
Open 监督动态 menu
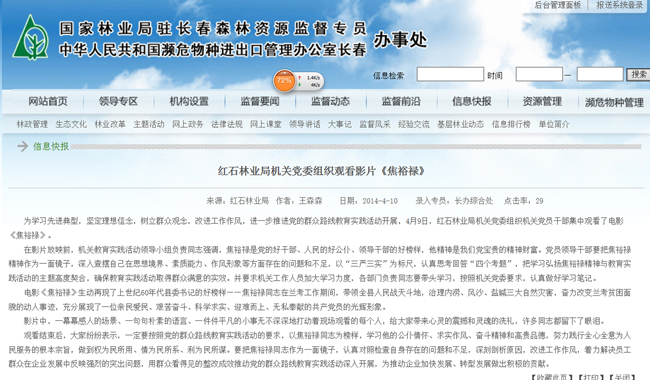click(x=330, y=102)
